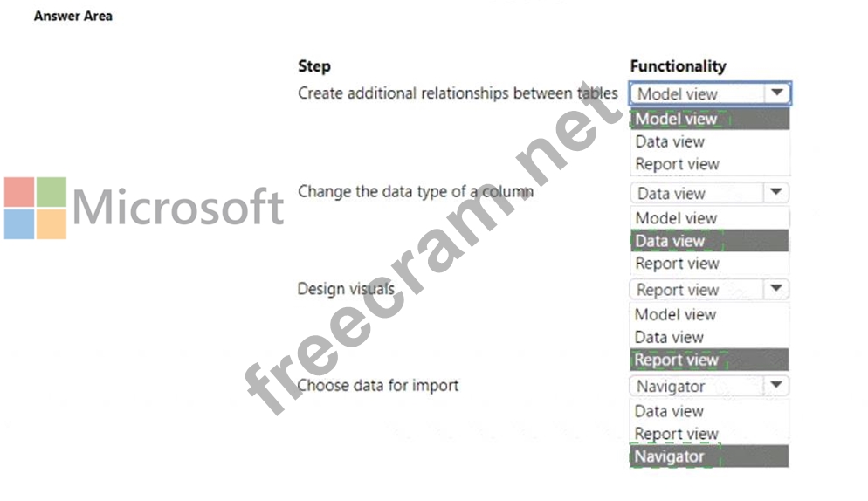This screenshot has height=501, width=868.
Task: Pick Report view option under relationships dropdown
Action: [677, 164]
